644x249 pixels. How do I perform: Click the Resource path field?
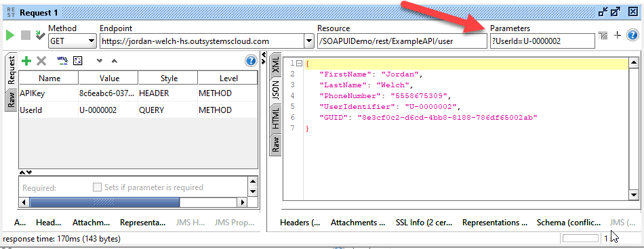[x=402, y=41]
